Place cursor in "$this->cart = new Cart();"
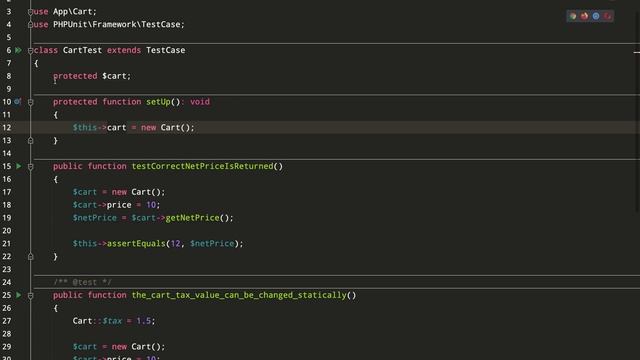The height and width of the screenshot is (360, 640). (x=133, y=127)
